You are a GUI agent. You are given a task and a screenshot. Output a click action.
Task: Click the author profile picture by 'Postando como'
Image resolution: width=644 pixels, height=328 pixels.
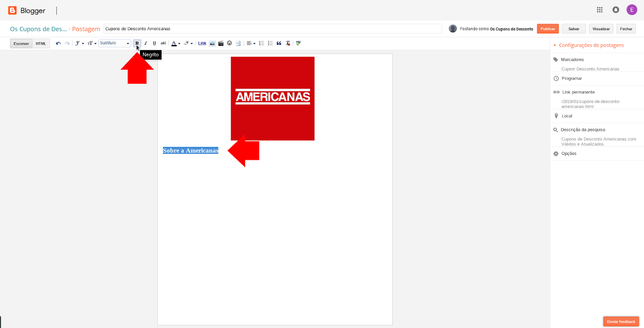453,29
